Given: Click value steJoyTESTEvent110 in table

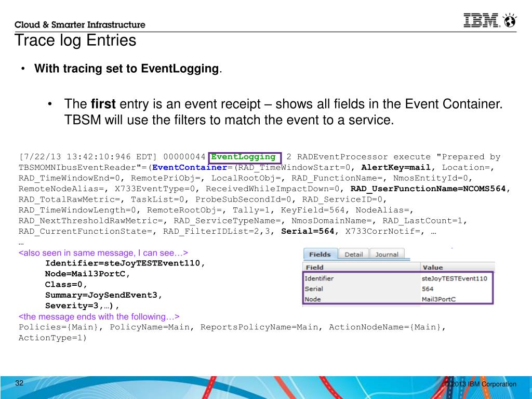Looking at the screenshot, I should (454, 278).
